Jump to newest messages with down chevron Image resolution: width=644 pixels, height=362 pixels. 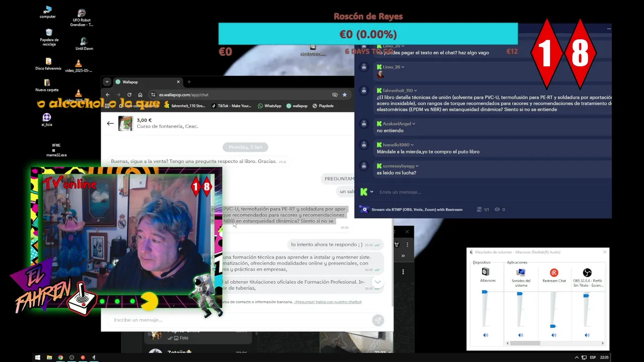[x=377, y=282]
